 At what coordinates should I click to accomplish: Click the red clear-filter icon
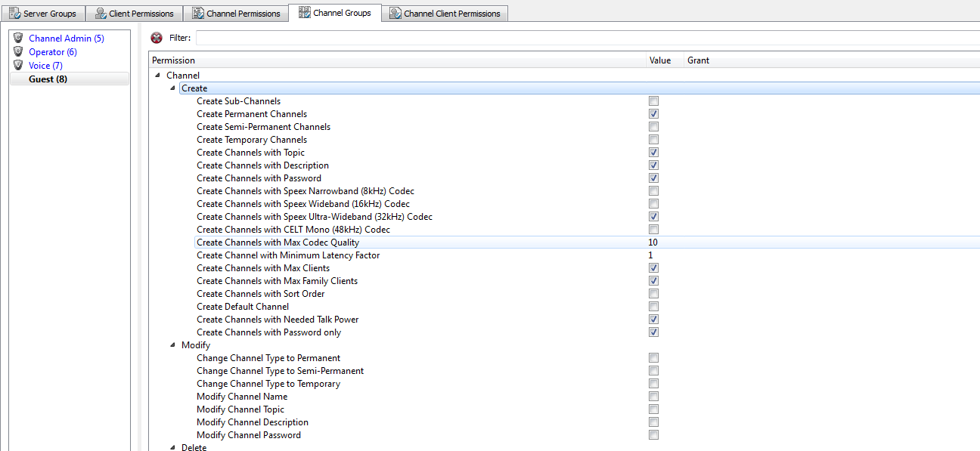point(157,38)
